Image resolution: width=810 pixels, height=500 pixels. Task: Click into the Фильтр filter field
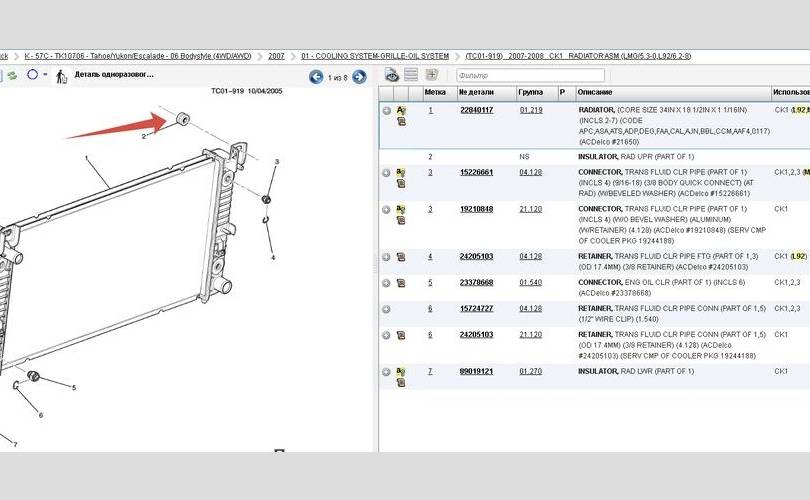click(530, 75)
